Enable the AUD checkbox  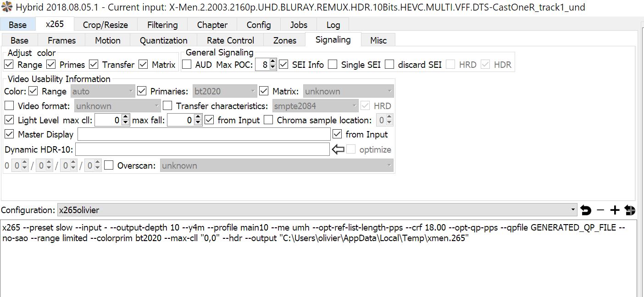(187, 65)
